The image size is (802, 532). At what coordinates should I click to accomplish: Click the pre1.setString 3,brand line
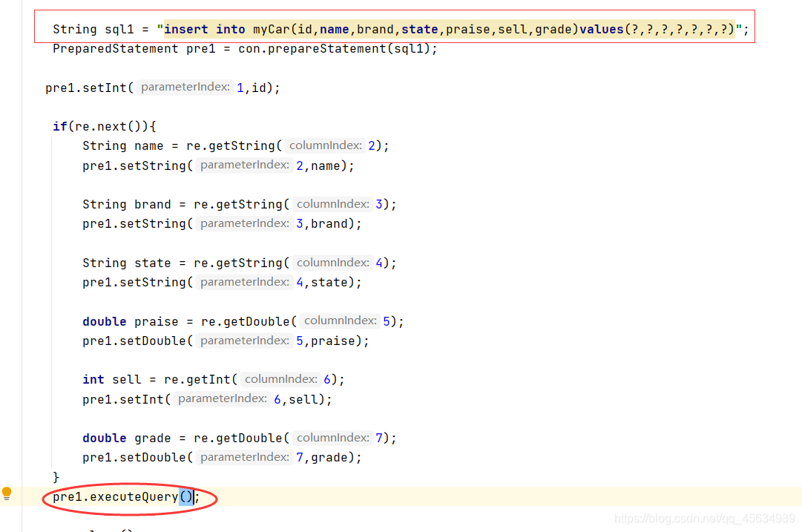222,223
